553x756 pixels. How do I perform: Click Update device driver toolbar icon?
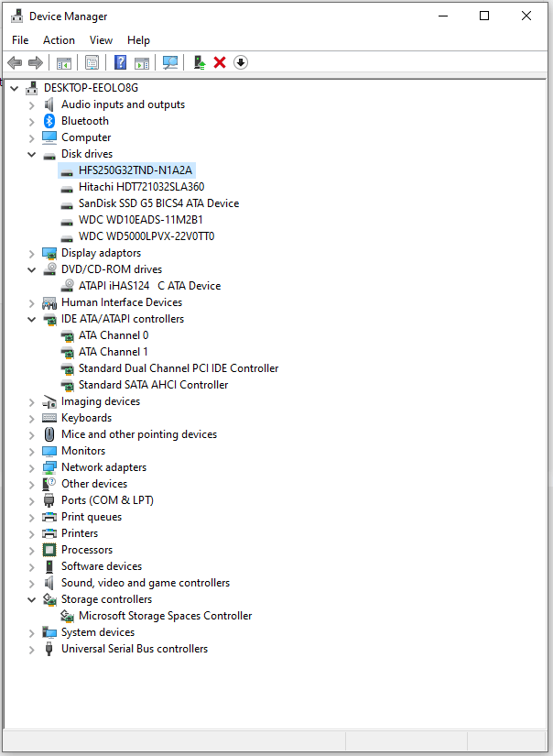coord(199,62)
